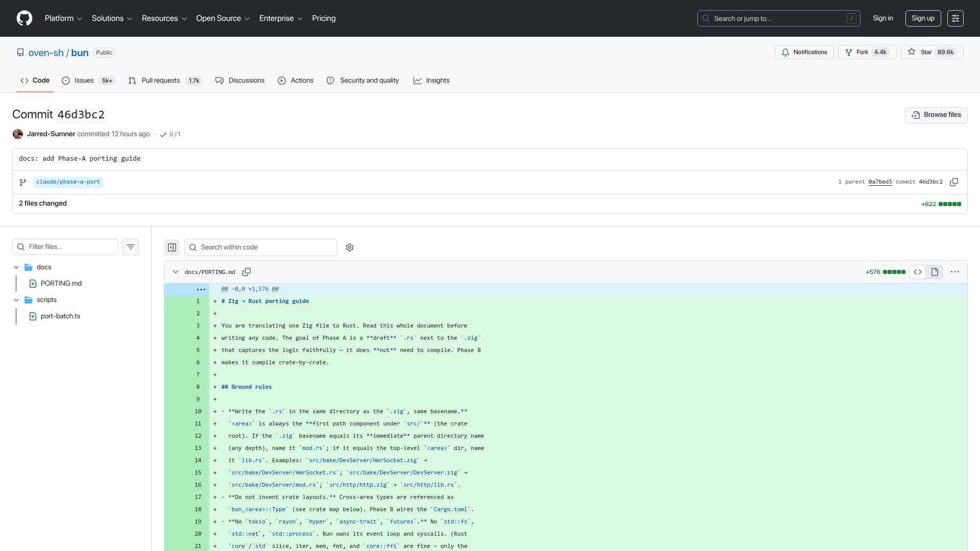Viewport: 980px width, 551px height.
Task: Toggle the file tree sidebar panel
Action: coord(172,247)
